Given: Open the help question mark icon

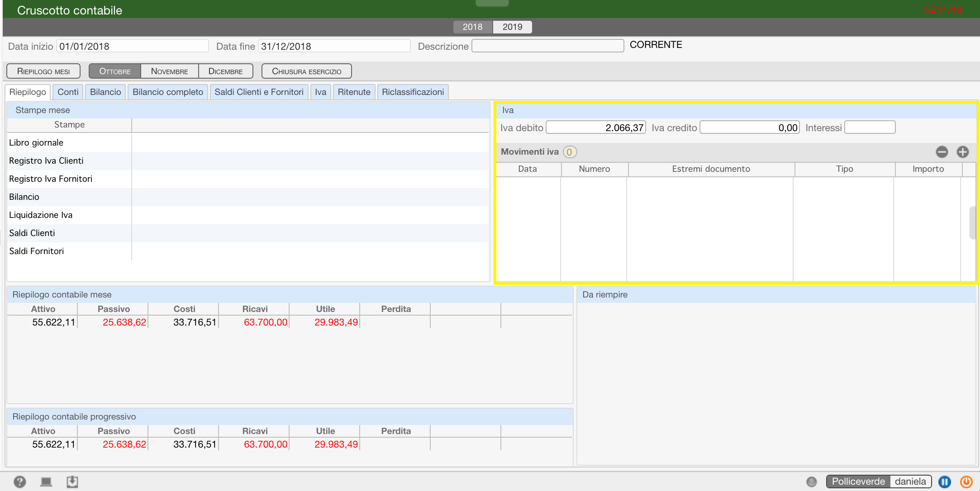Looking at the screenshot, I should pyautogui.click(x=20, y=482).
